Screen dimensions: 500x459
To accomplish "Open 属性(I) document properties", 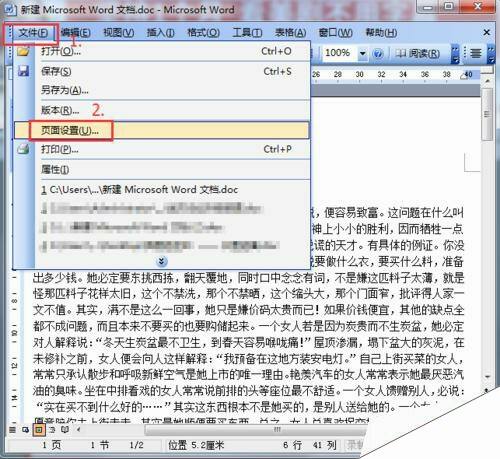I will tap(162, 169).
